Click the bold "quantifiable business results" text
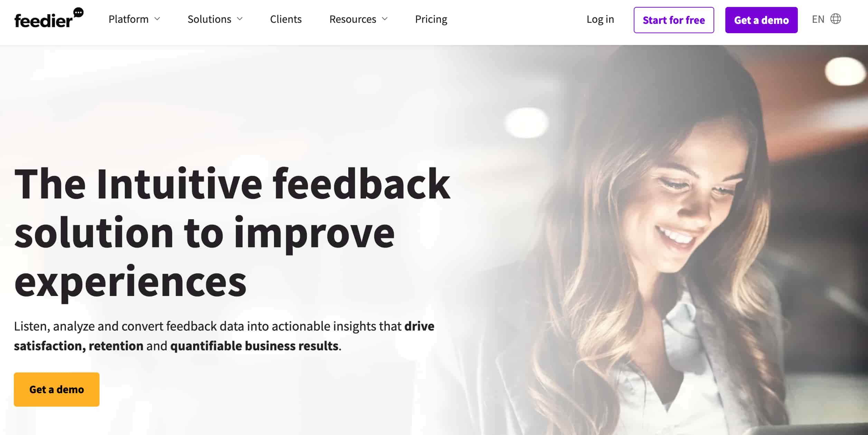The width and height of the screenshot is (868, 435). click(254, 346)
